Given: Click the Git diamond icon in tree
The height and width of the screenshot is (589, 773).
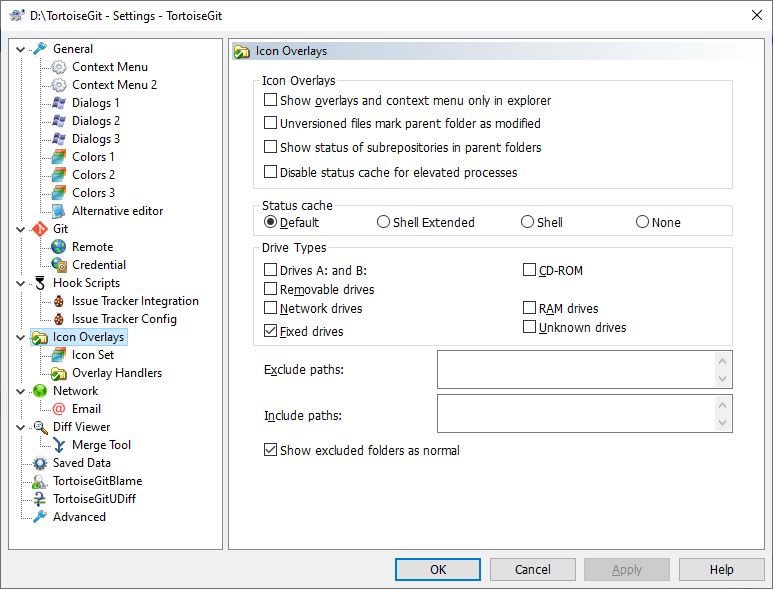Looking at the screenshot, I should pos(40,229).
